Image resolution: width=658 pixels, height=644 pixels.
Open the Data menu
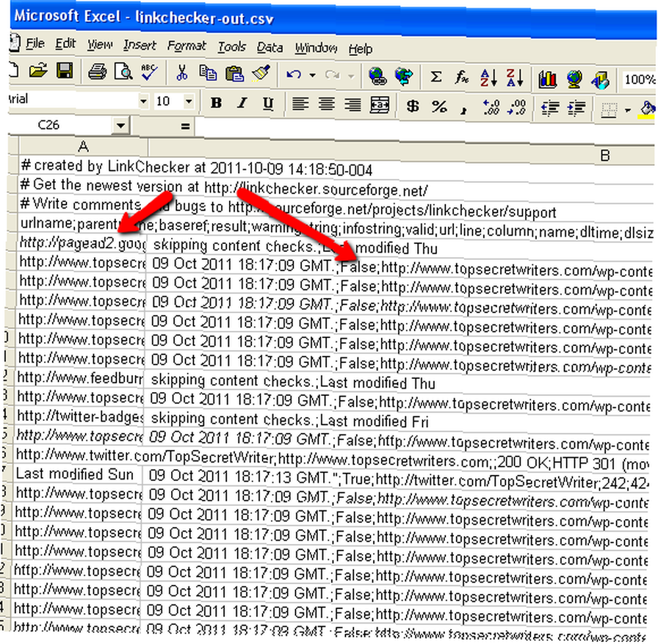pyautogui.click(x=269, y=47)
